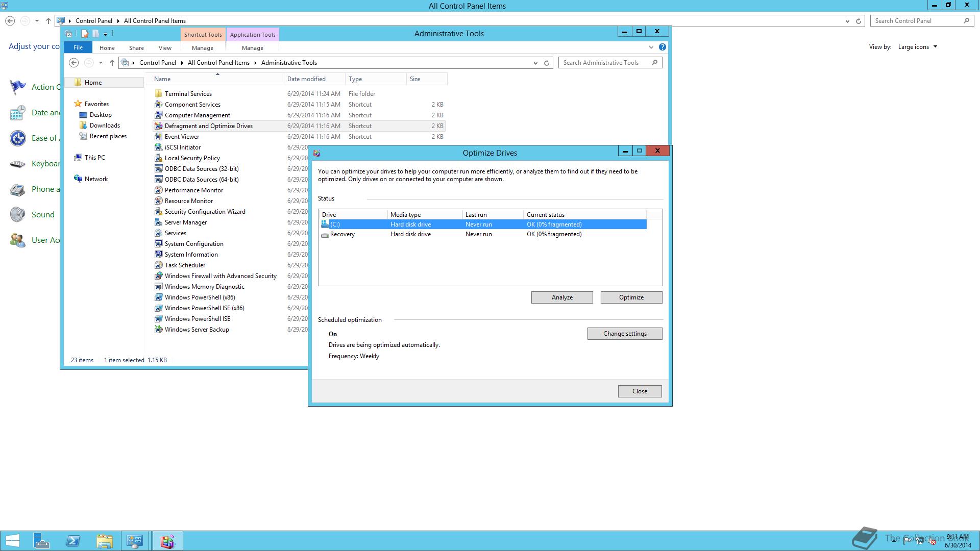The width and height of the screenshot is (980, 551).
Task: Open the File menu
Action: click(78, 47)
